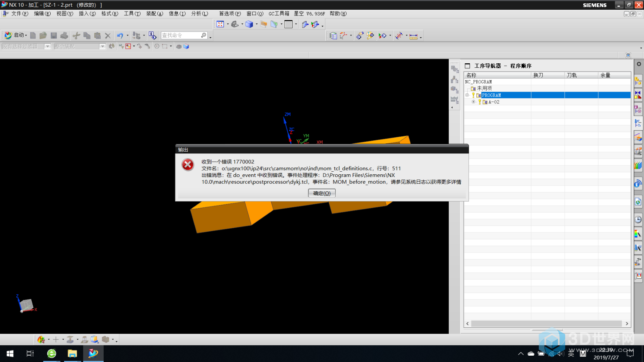The image size is (644, 362).
Task: Open the 整个装配 scope combo box
Action: coord(80,46)
